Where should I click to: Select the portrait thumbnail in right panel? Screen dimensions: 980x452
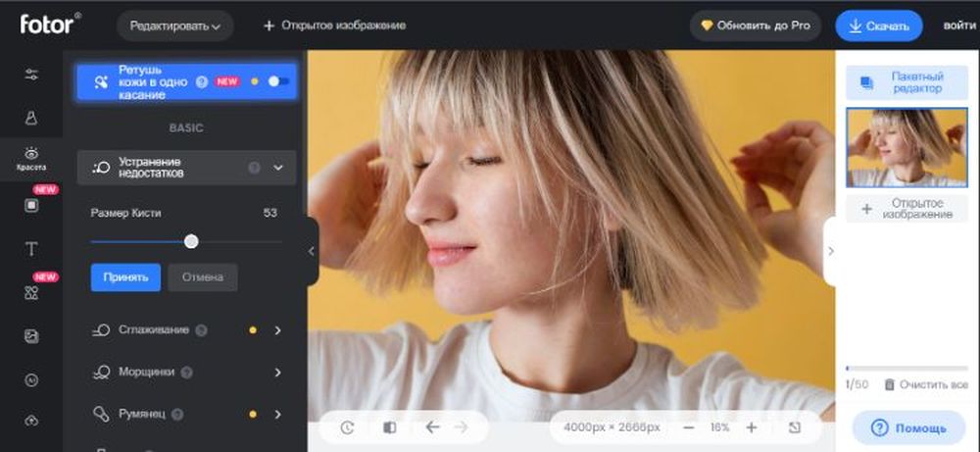click(906, 147)
